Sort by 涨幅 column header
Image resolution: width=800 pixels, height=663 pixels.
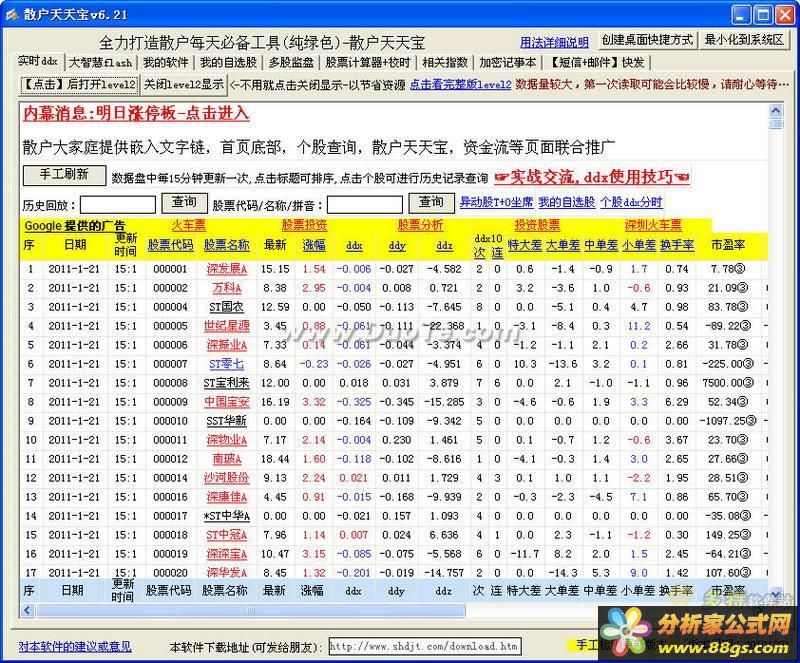[314, 245]
